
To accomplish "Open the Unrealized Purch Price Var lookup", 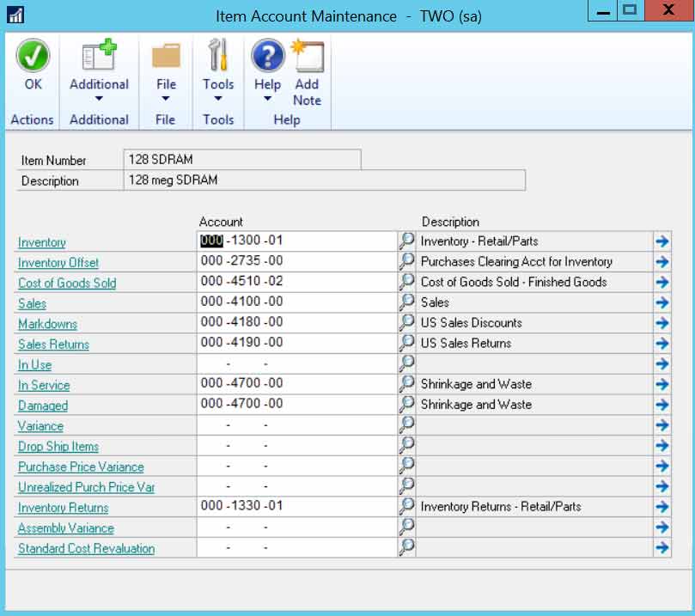I will pyautogui.click(x=406, y=486).
